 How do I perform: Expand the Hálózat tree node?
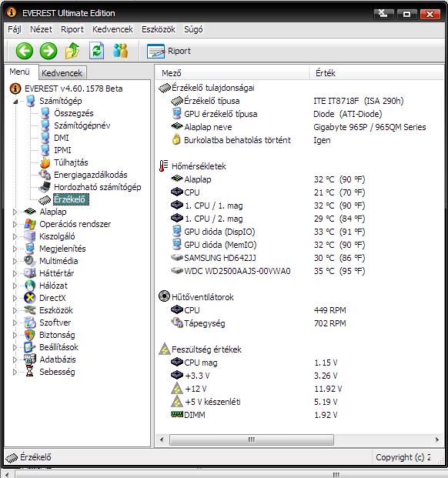click(15, 286)
